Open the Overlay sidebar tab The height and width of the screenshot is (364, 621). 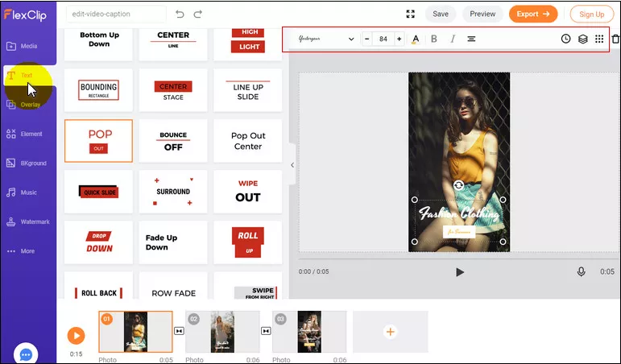tap(24, 105)
